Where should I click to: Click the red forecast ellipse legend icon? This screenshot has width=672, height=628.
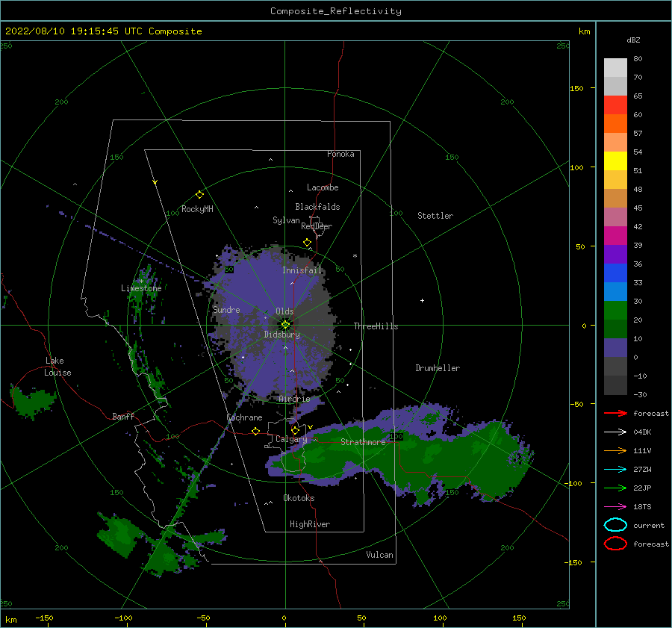pos(615,544)
